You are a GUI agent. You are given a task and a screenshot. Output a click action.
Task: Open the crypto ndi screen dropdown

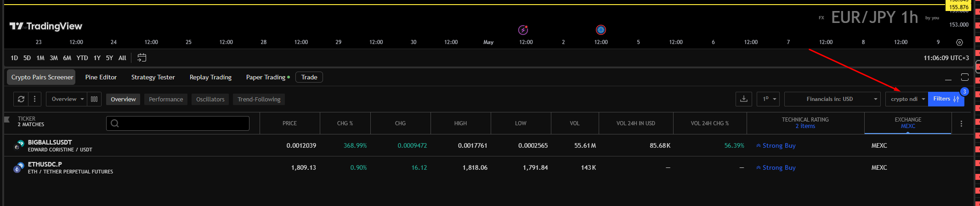907,99
